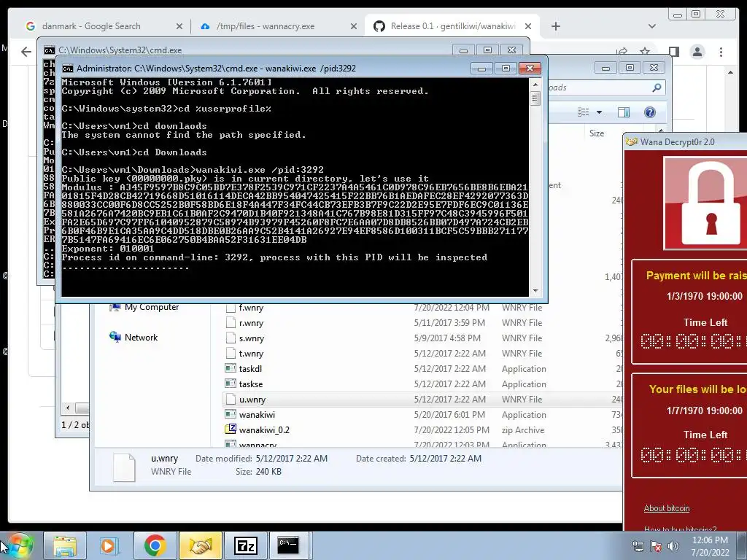Open Chrome tab search dropdown
The height and width of the screenshot is (560, 747).
651,26
